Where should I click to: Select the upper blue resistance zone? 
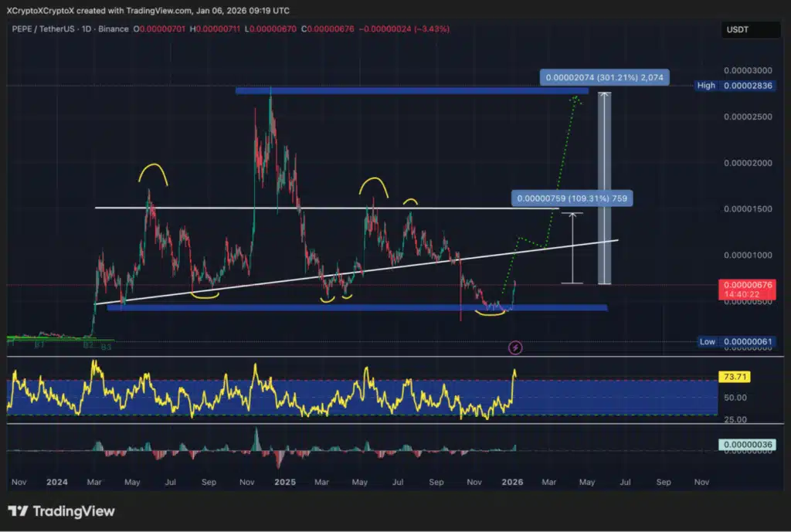point(411,91)
